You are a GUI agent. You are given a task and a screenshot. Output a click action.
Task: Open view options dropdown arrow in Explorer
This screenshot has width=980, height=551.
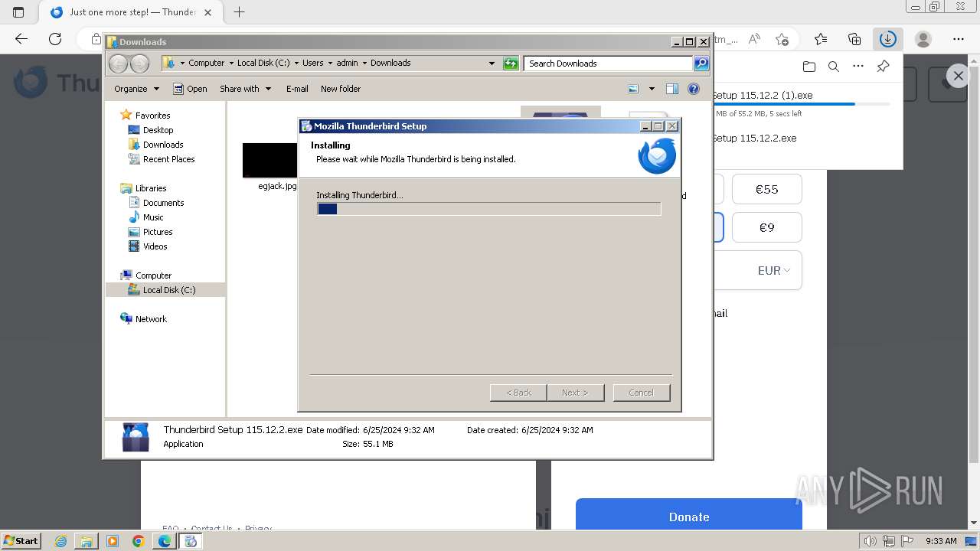tap(652, 89)
